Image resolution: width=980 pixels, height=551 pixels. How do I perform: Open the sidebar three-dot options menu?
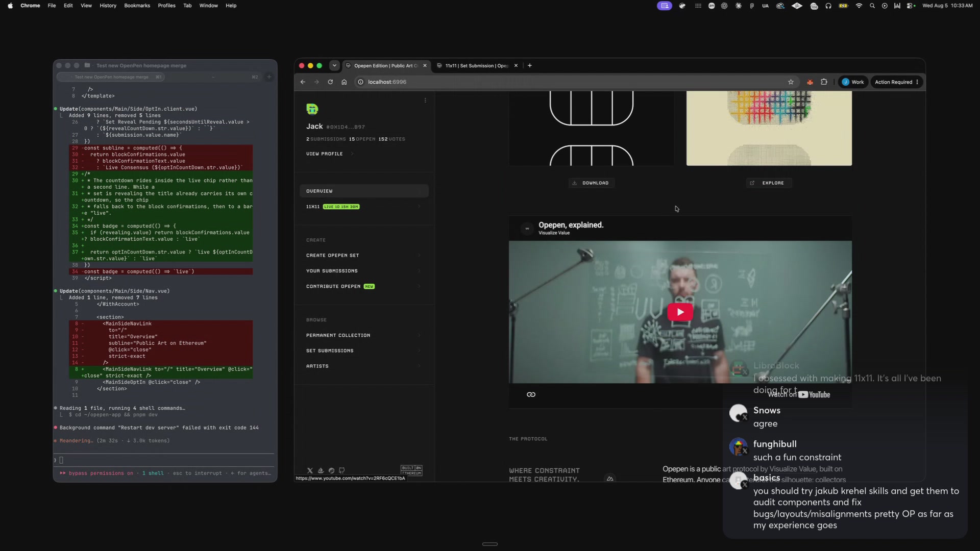tap(425, 101)
